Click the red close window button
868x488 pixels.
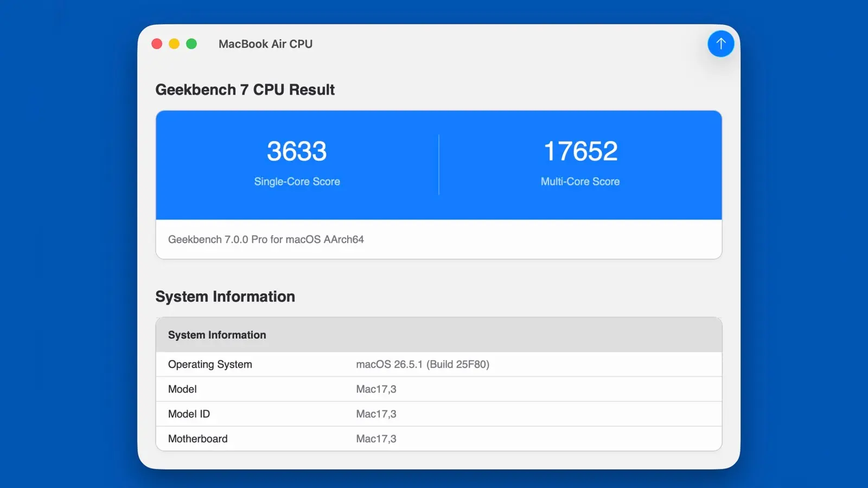point(157,44)
